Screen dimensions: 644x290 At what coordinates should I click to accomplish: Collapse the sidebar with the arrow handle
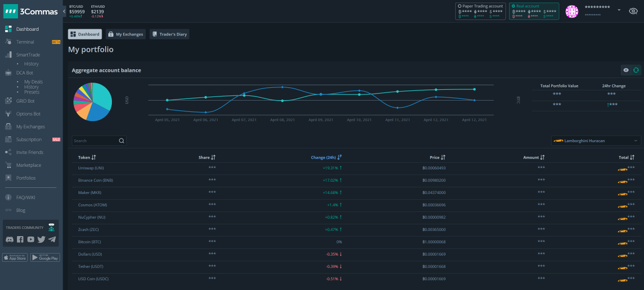[64, 11]
